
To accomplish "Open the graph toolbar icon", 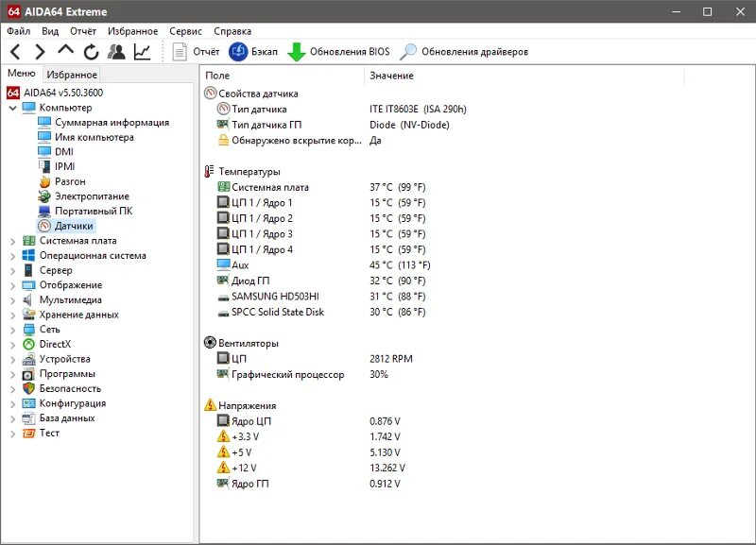I will tap(142, 52).
